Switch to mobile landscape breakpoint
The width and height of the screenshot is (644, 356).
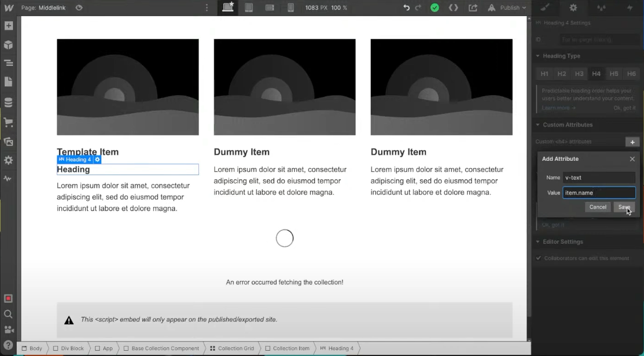click(270, 8)
